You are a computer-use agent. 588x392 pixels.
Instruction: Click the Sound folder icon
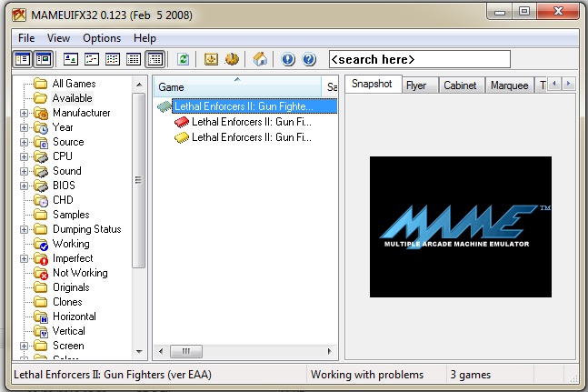coord(41,171)
